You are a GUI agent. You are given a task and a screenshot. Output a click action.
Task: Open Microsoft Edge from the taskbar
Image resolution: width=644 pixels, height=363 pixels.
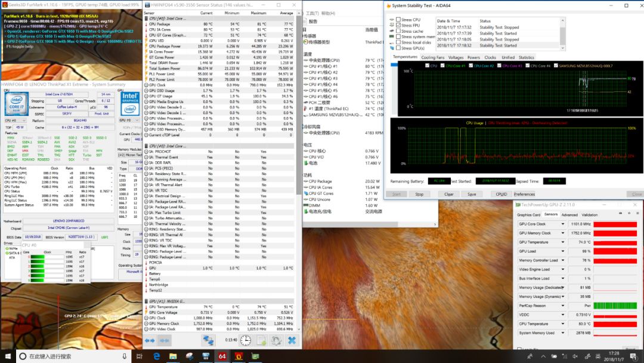tap(157, 356)
